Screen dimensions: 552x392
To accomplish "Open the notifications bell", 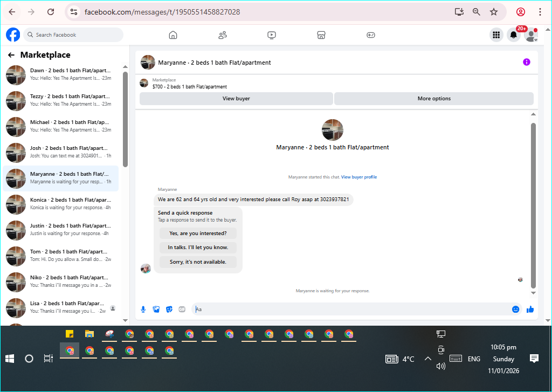I will click(x=514, y=35).
